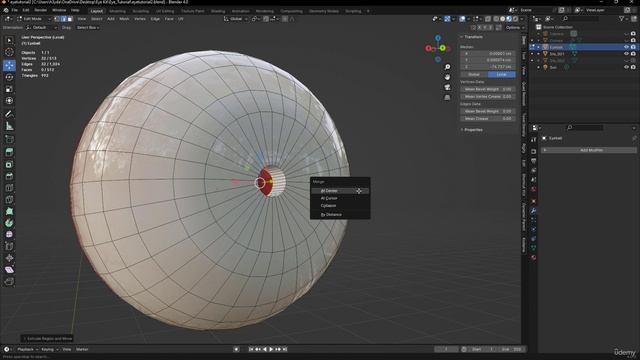Toggle eye icon for Sun in the outliner
Viewport: 640px width, 360px height.
coord(626,67)
